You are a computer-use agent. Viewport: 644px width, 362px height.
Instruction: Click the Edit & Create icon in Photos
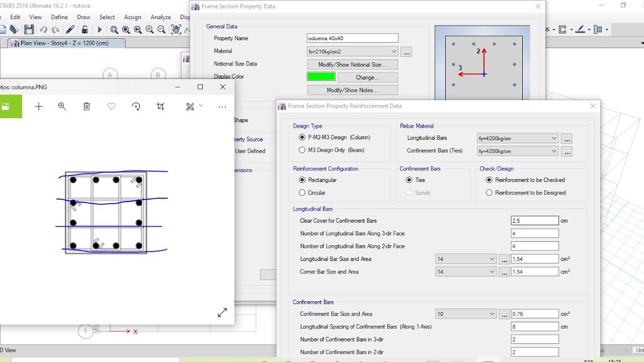coord(190,107)
